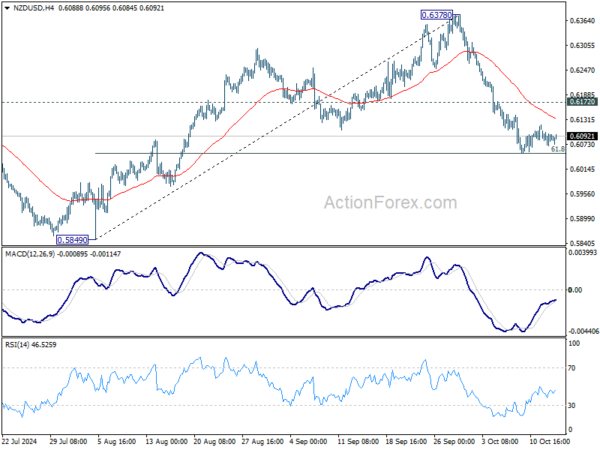Screen dimensions: 600x450
Task: Click the 0.63055 price axis value
Action: 583,46
